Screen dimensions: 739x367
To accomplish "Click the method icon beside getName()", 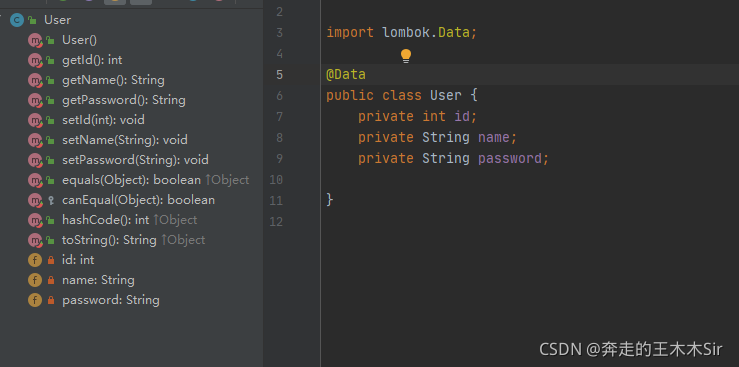I will [35, 80].
